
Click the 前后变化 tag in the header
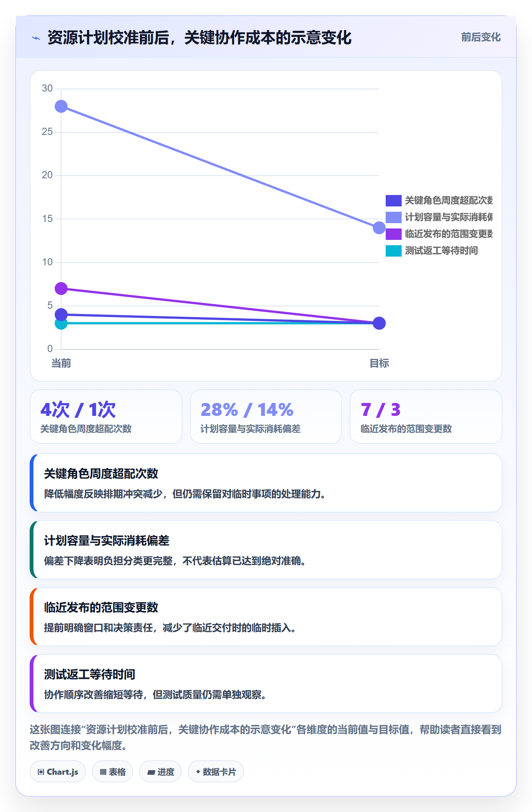(x=481, y=37)
